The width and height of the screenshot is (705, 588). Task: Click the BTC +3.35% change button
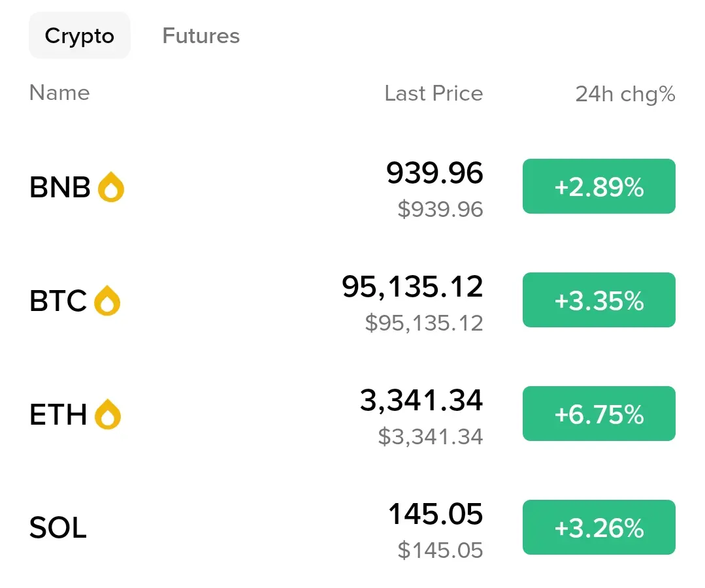point(598,301)
